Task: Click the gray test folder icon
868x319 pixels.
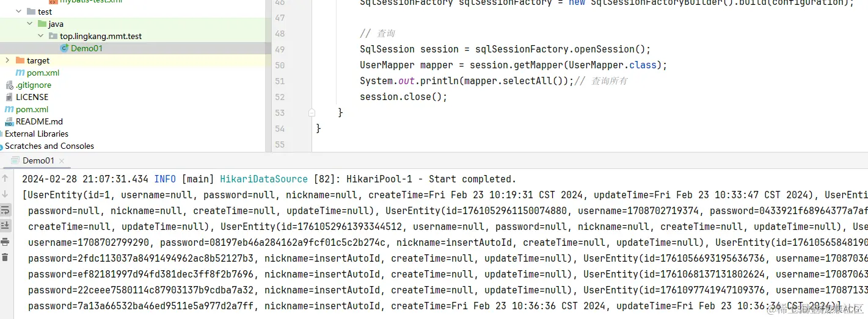Action: (31, 12)
